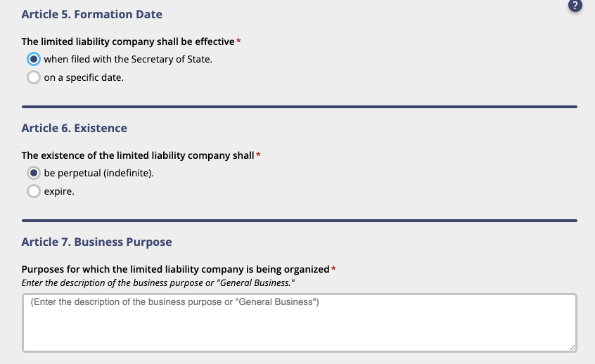This screenshot has width=595, height=364.
Task: Click the text area resize grip handle
Action: [x=572, y=347]
